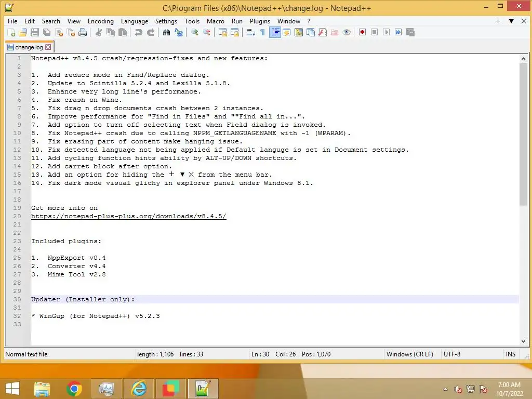The width and height of the screenshot is (532, 399).
Task: Undo the last action with the toolbar arrow
Action: (138, 32)
